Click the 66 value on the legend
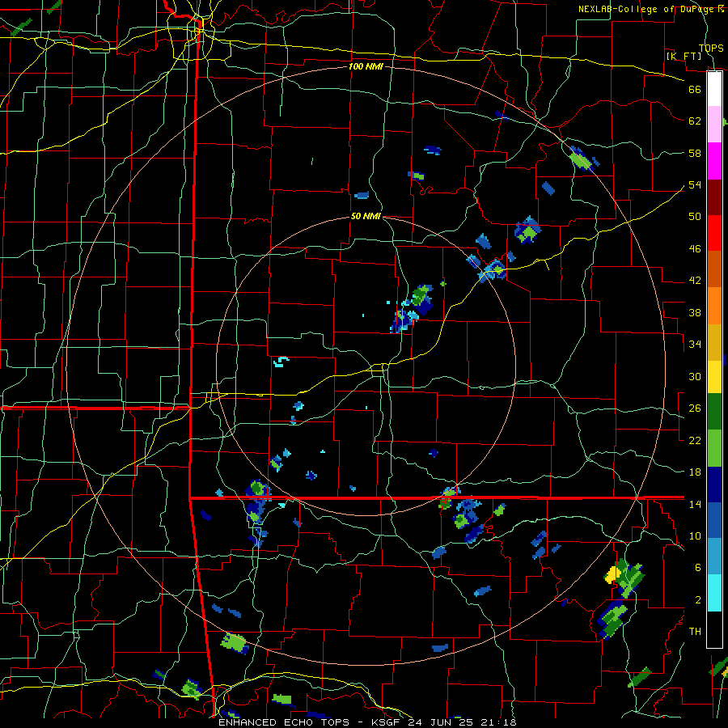Screen dimensions: 728x728 (x=695, y=89)
